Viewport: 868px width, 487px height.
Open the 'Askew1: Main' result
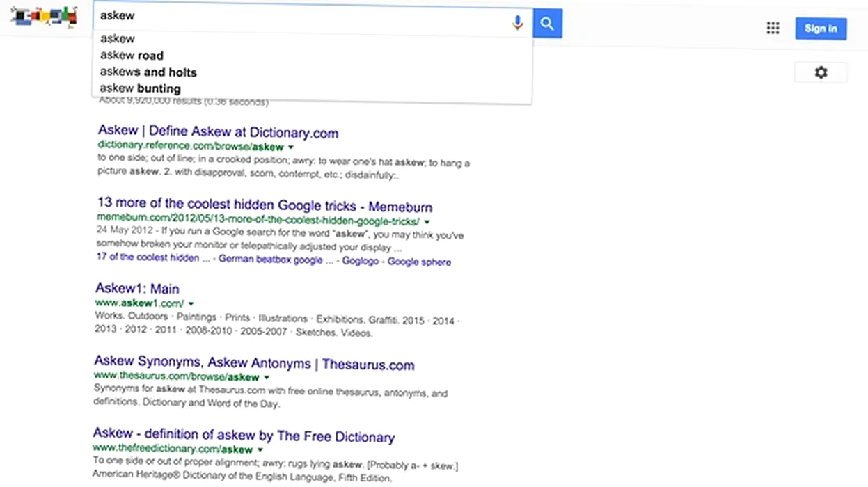[x=137, y=289]
